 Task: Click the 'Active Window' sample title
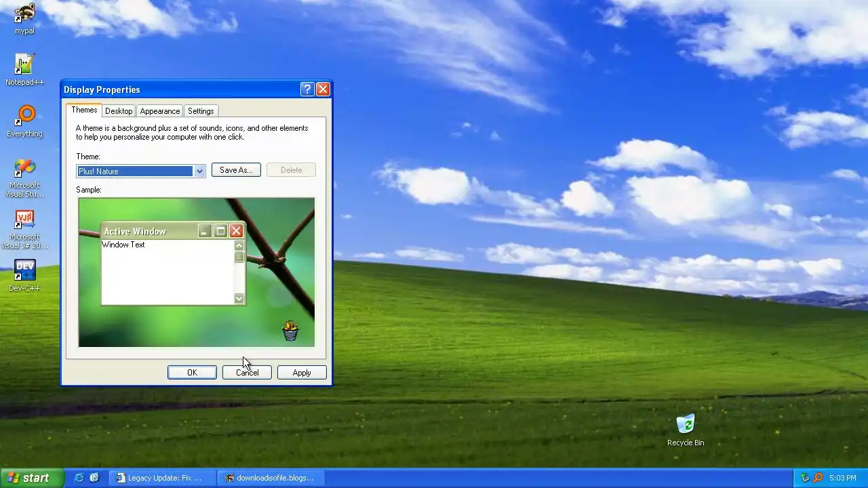[x=135, y=232]
